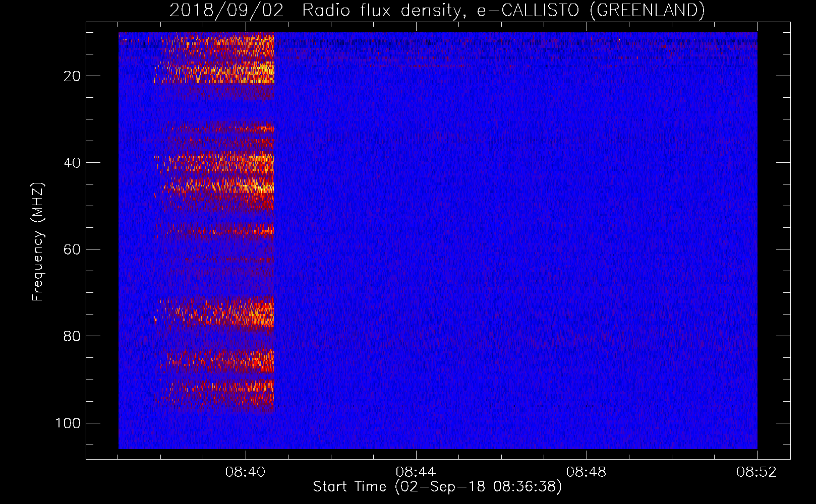Click the 'Start Time (02-Sep-18 08:36:38)' axis label
Viewport: 816px width, 504px height.
click(437, 487)
